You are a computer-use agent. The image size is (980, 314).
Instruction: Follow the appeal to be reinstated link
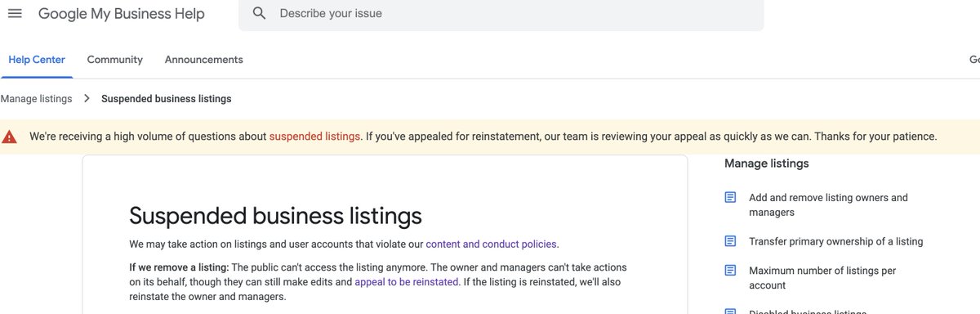[x=407, y=282]
